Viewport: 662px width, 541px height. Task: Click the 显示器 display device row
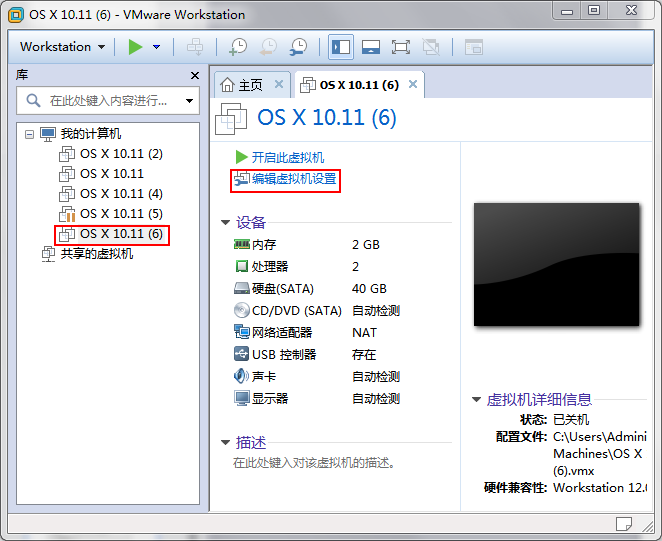[317, 398]
